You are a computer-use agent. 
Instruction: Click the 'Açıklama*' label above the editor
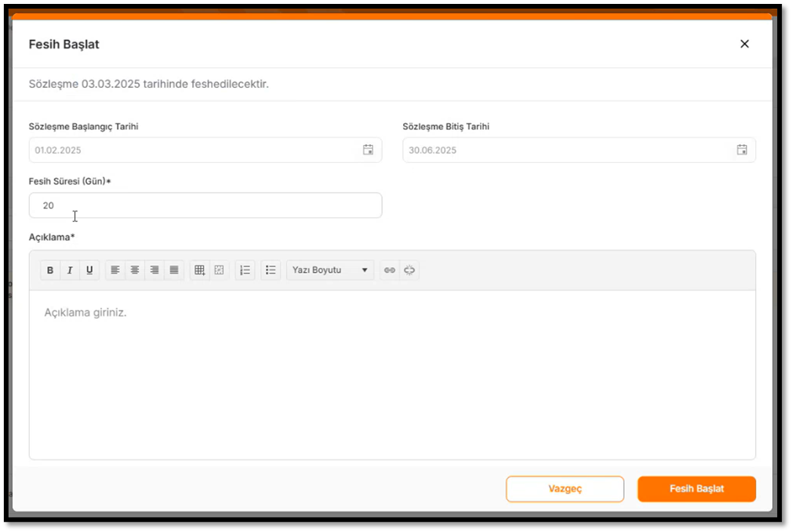52,237
